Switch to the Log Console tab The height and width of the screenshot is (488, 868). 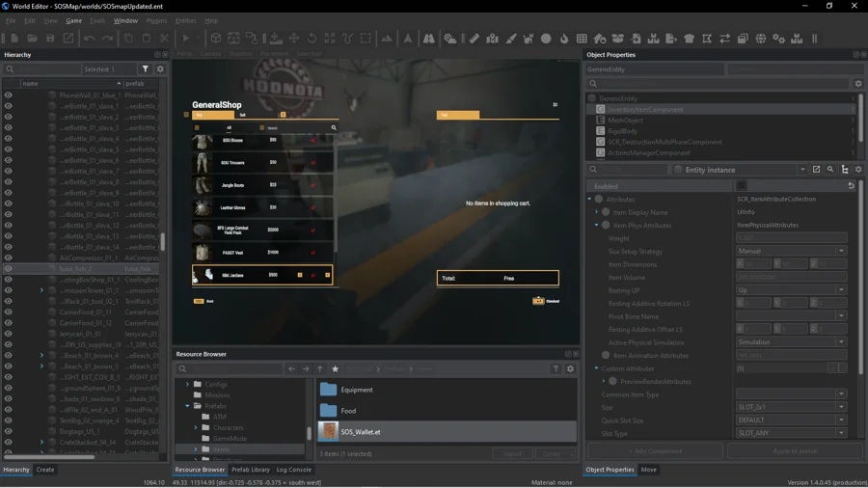click(x=294, y=469)
